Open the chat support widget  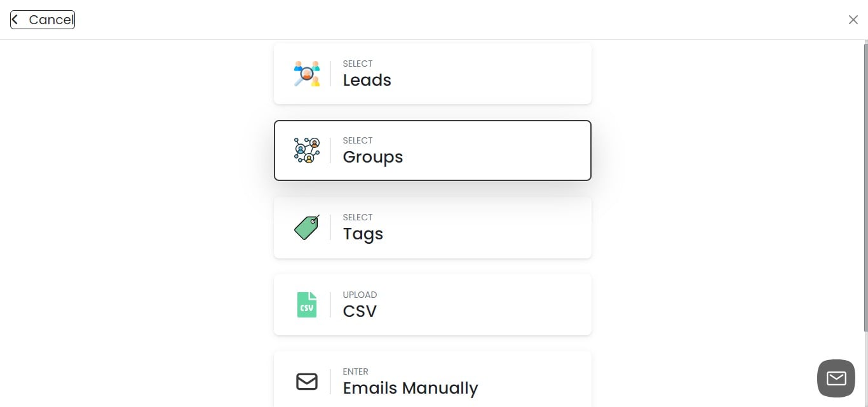point(836,378)
